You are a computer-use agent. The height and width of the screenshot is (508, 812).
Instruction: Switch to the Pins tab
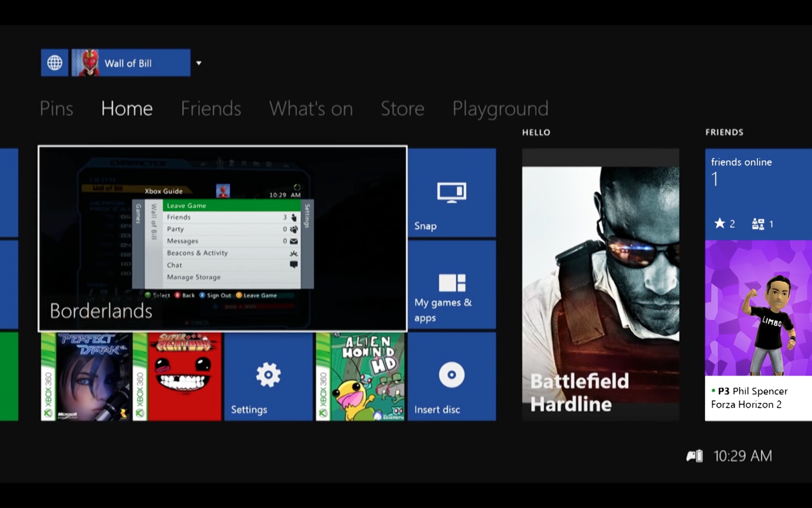(x=57, y=108)
